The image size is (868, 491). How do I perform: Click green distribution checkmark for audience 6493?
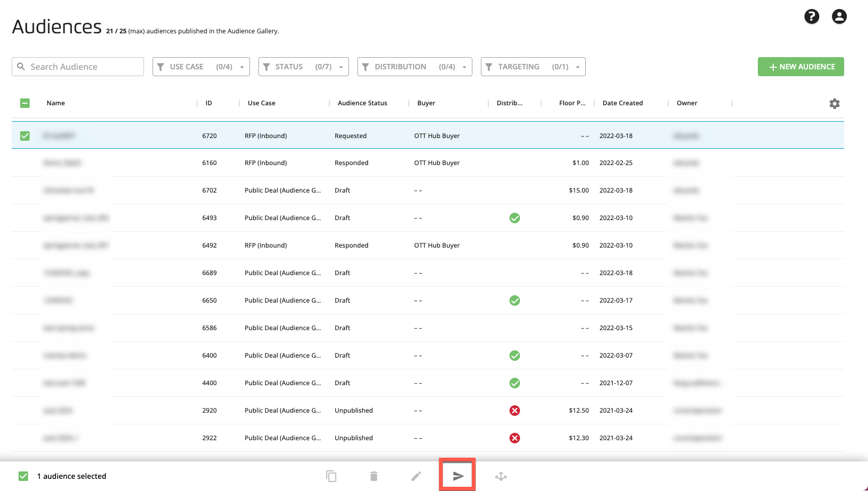click(514, 218)
